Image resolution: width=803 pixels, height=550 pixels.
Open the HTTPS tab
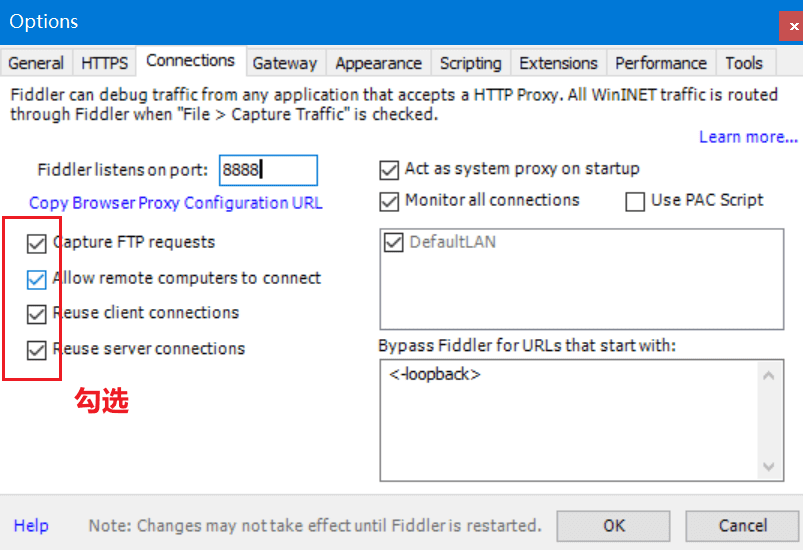(105, 63)
